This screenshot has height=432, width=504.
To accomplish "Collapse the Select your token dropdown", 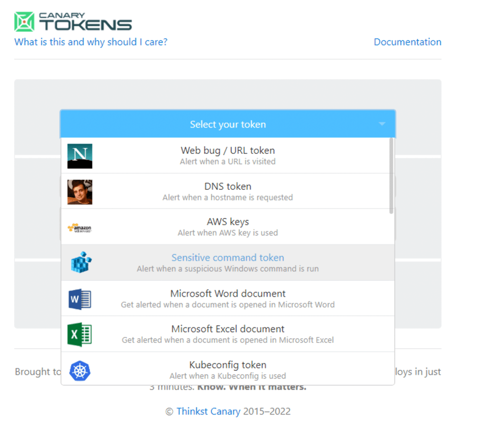I will click(x=227, y=125).
